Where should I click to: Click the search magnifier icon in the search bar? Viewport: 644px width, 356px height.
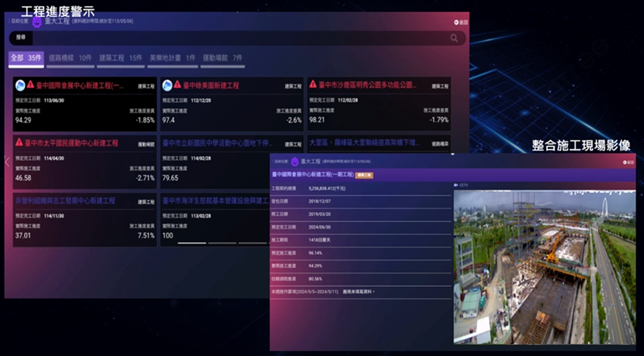pos(454,38)
